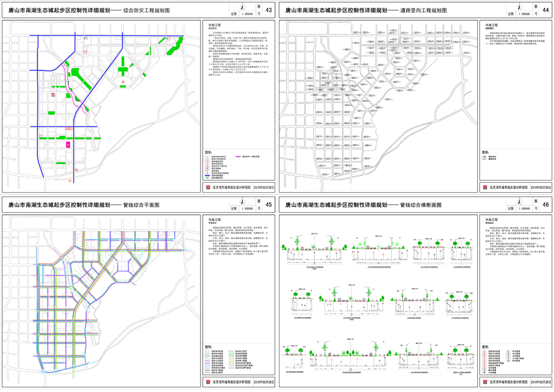Screen dimensions: 554x392
Task: Click the 图例 legend heading on sheet 43
Action: pyautogui.click(x=208, y=151)
